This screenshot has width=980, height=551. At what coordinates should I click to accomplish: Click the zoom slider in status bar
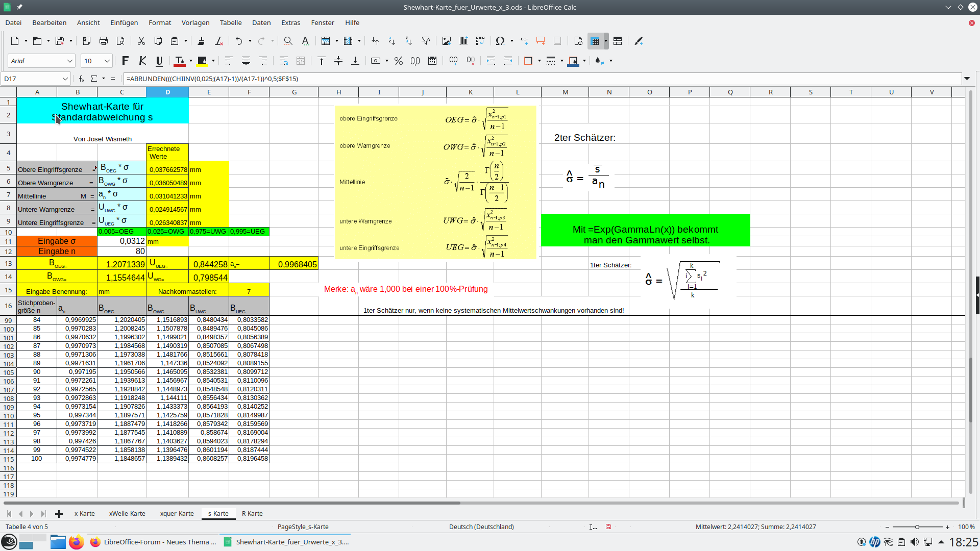917,527
